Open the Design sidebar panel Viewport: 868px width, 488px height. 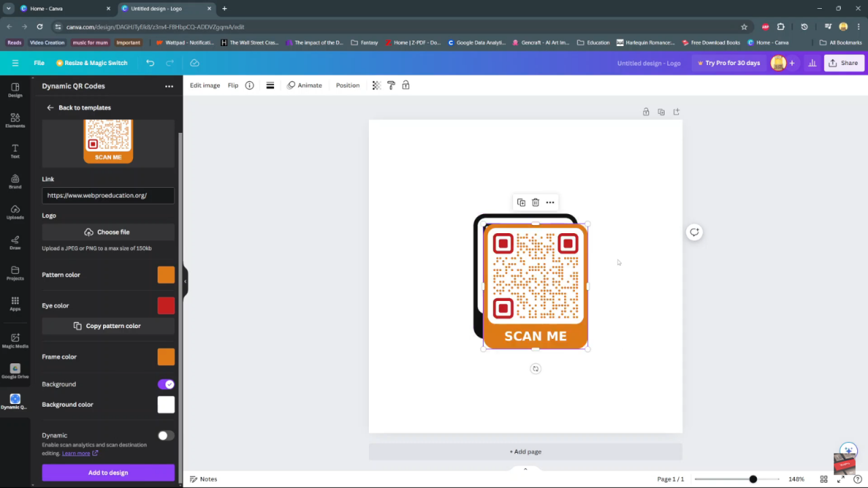(x=15, y=90)
